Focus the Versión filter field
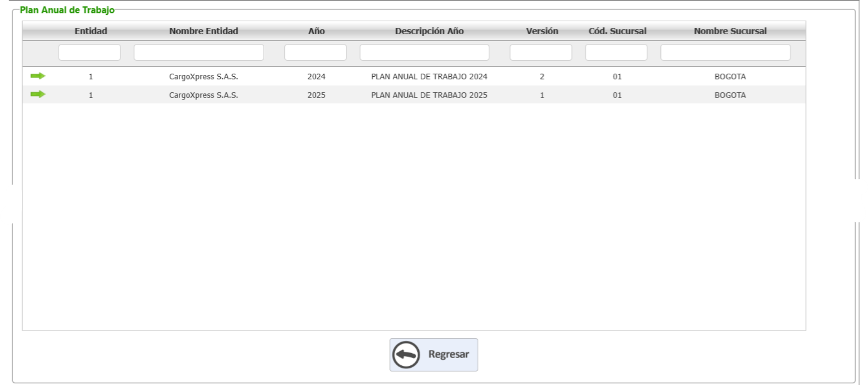The width and height of the screenshot is (868, 385). pyautogui.click(x=541, y=52)
